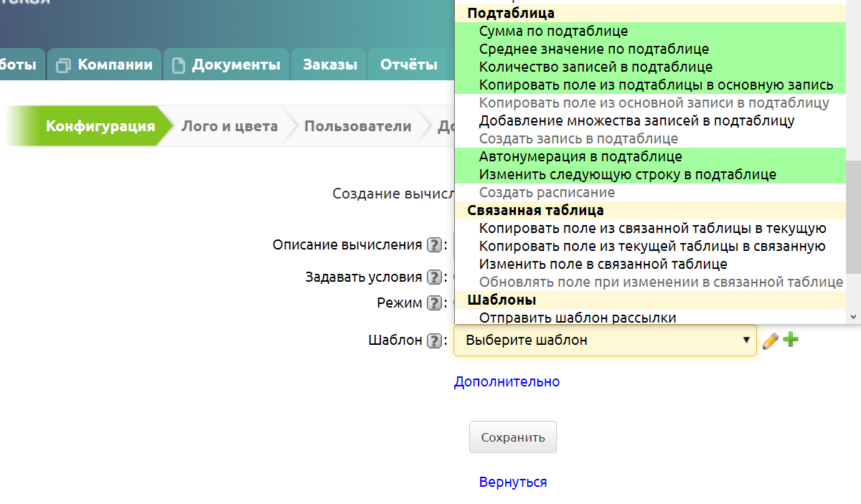
Task: Select Изменить поле в связанной таблице
Action: click(603, 264)
